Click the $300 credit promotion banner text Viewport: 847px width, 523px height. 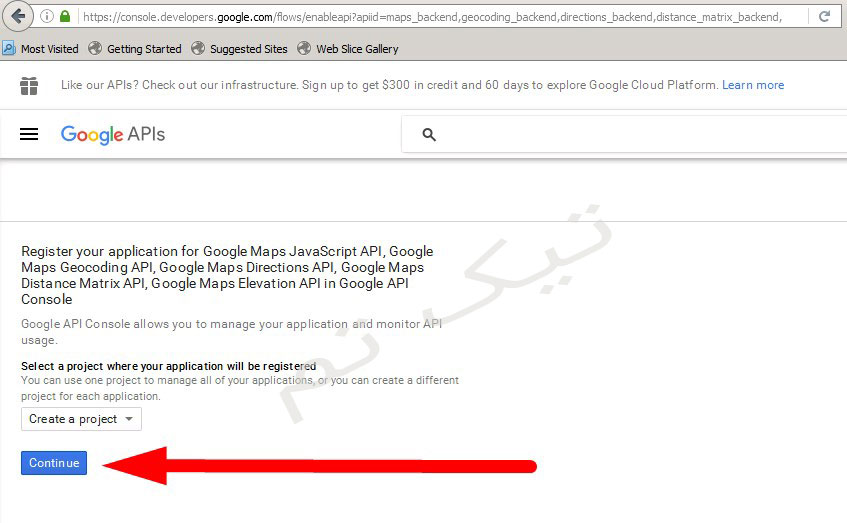[x=391, y=85]
